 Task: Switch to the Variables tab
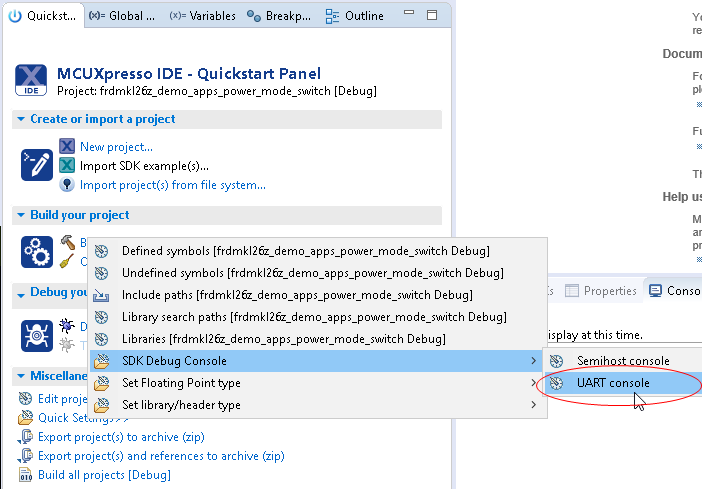tap(202, 16)
